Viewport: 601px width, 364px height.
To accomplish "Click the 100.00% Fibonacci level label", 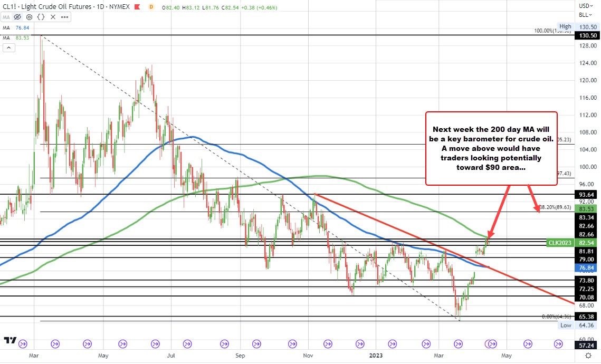I will pyautogui.click(x=554, y=31).
